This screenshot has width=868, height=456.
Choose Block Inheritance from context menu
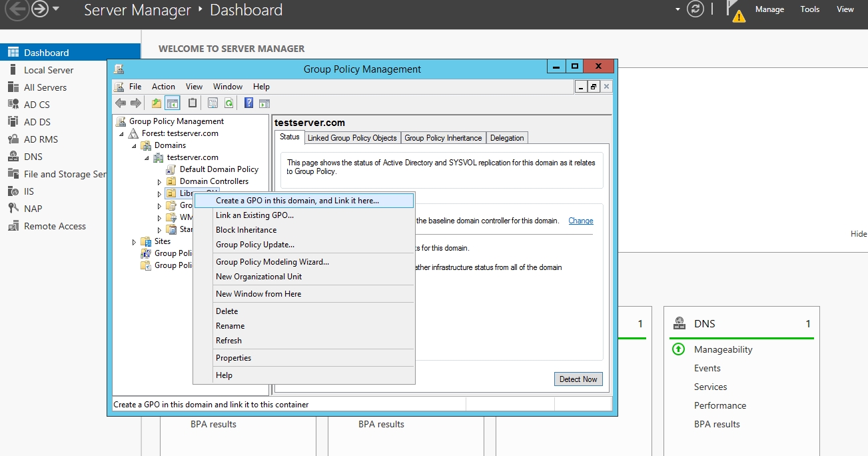coord(246,230)
